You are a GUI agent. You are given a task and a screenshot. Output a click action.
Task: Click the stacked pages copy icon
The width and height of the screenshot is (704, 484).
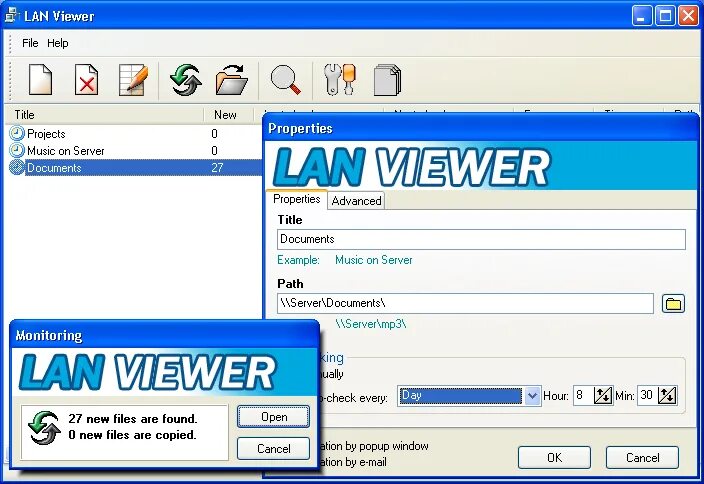(387, 79)
